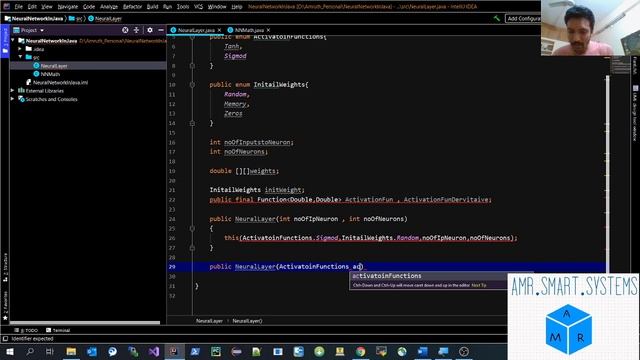This screenshot has height=360, width=640.
Task: Open the TODO tool window
Action: coord(27,330)
